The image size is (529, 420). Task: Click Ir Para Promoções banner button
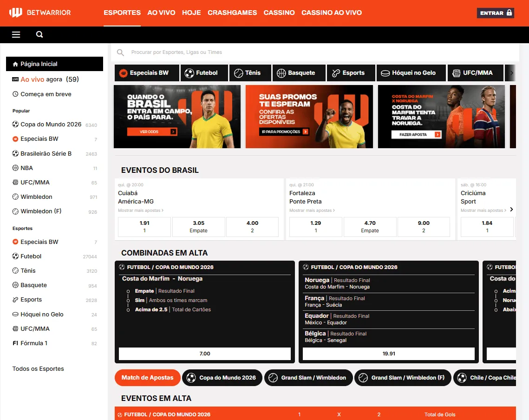284,131
